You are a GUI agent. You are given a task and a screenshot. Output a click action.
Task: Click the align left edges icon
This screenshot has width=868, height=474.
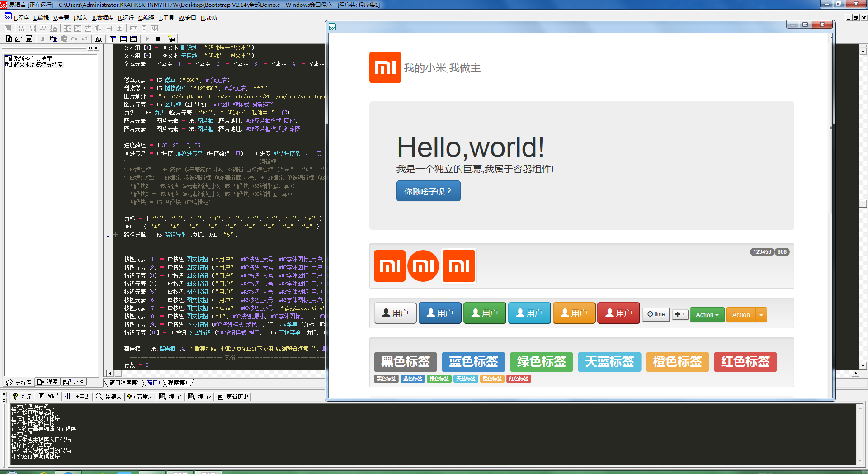click(22, 28)
